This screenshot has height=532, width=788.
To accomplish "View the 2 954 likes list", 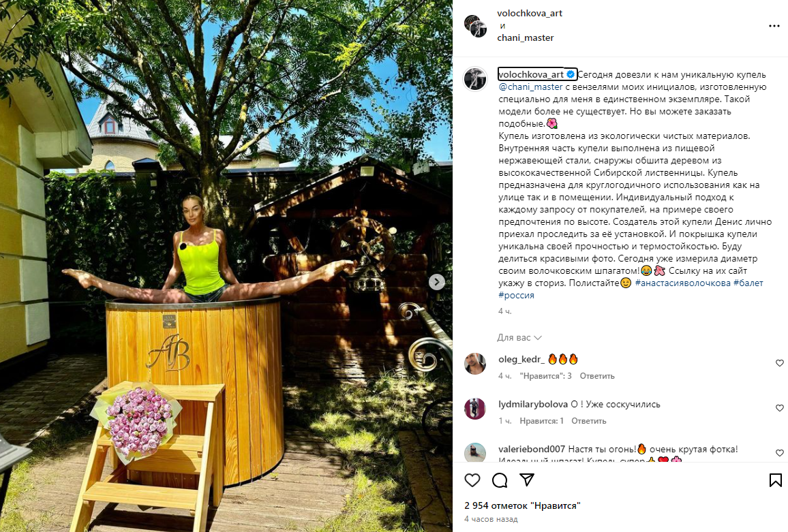I will (522, 506).
